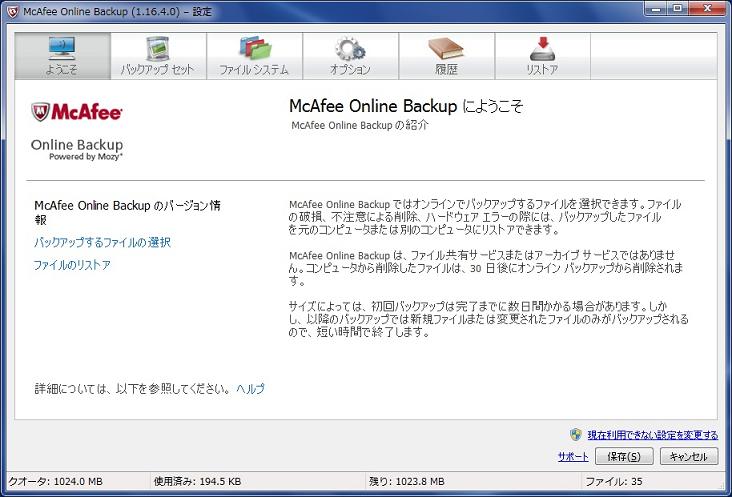Open バックアップするファイルの選択 link

click(x=102, y=242)
